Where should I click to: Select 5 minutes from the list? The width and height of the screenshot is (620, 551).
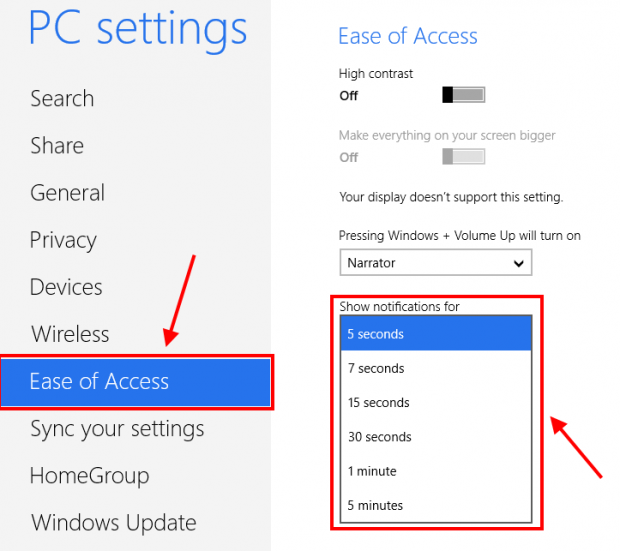(x=436, y=505)
